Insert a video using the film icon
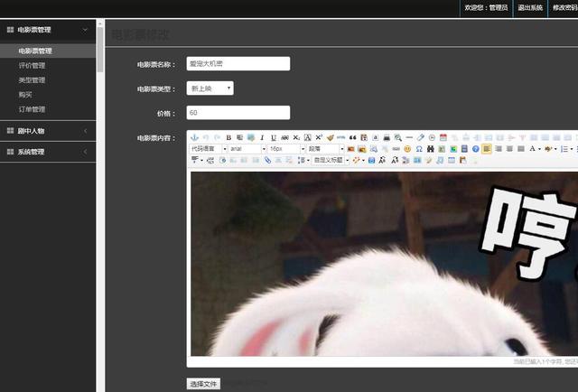Viewport: 578px width, 392px height. click(x=464, y=149)
